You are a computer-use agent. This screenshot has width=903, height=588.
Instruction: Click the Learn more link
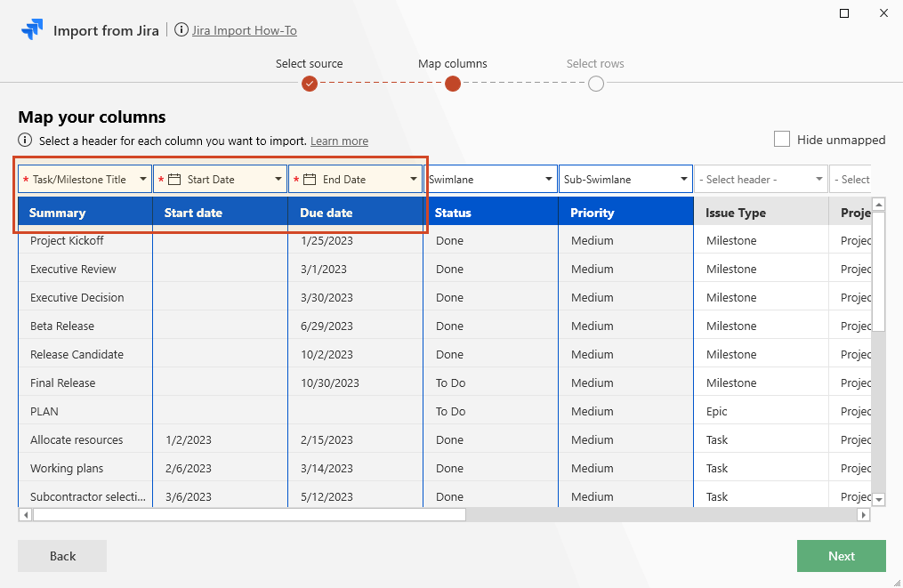pyautogui.click(x=339, y=140)
